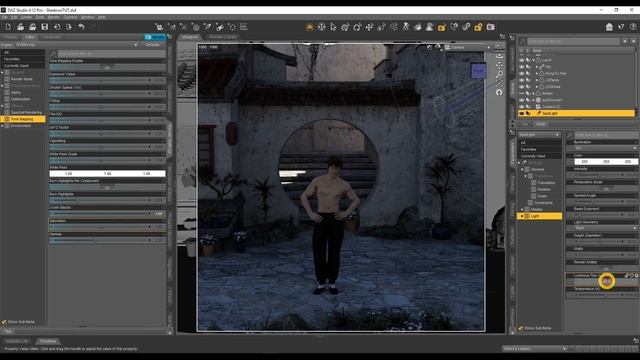Switch to the Timeline tab
This screenshot has height=360, width=640.
[x=48, y=341]
